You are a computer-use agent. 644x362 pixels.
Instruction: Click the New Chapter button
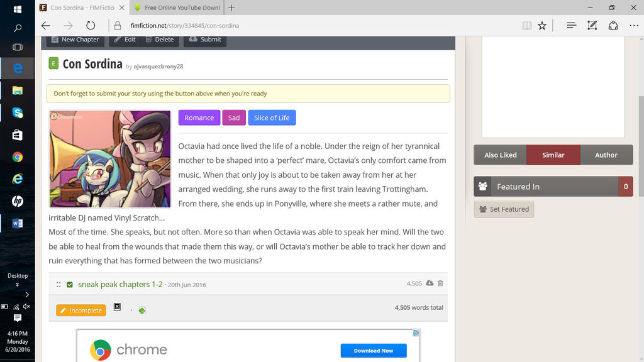tap(75, 40)
